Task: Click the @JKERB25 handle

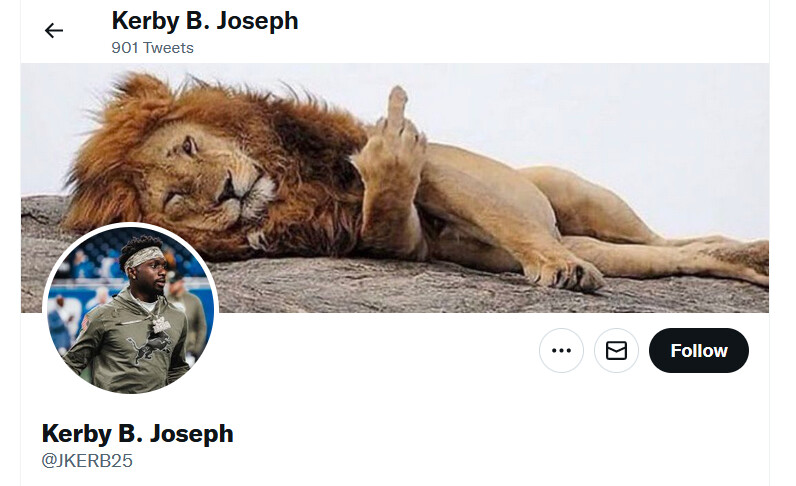Action: 87,461
